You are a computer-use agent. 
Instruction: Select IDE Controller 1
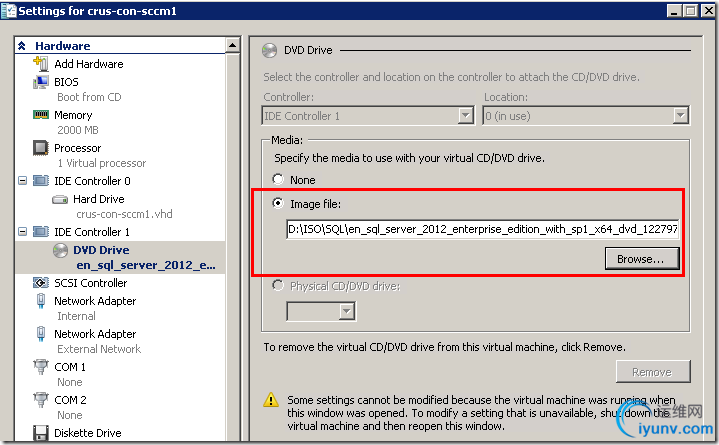coord(92,232)
